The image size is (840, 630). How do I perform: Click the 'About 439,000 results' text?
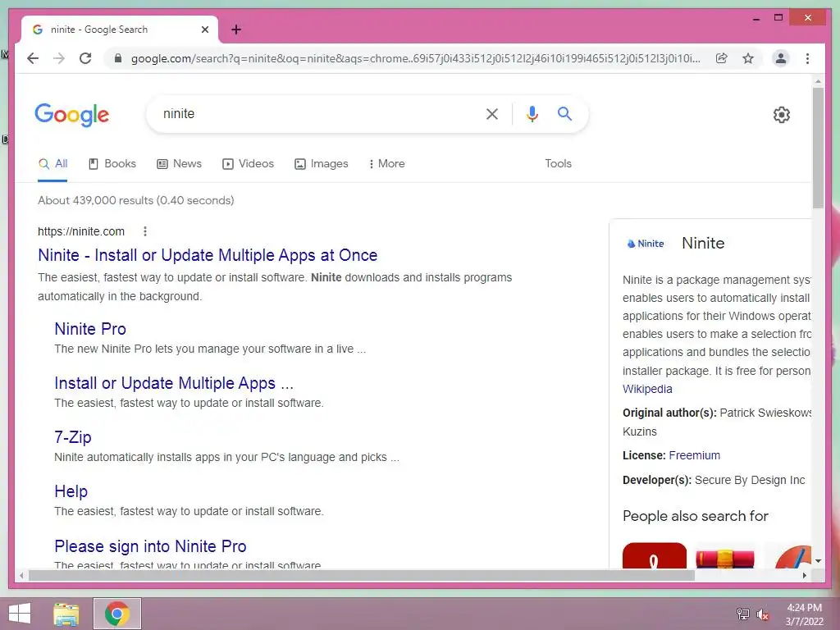(135, 200)
